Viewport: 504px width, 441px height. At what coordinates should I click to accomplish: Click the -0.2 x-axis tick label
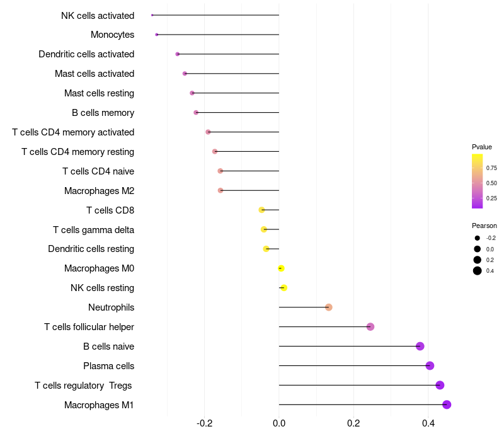pyautogui.click(x=204, y=423)
